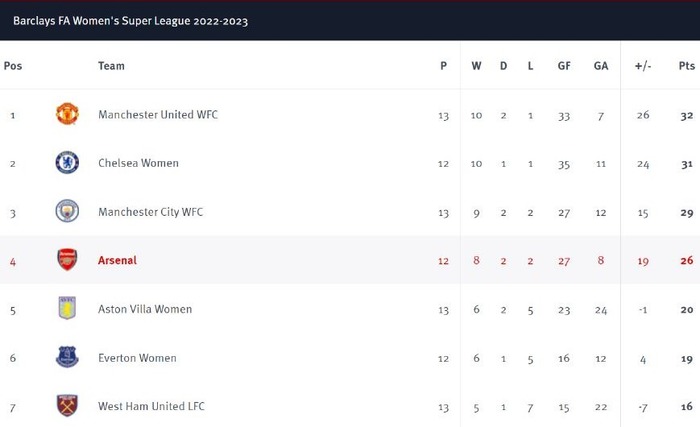Click the Manchester United WFC crest

67,114
